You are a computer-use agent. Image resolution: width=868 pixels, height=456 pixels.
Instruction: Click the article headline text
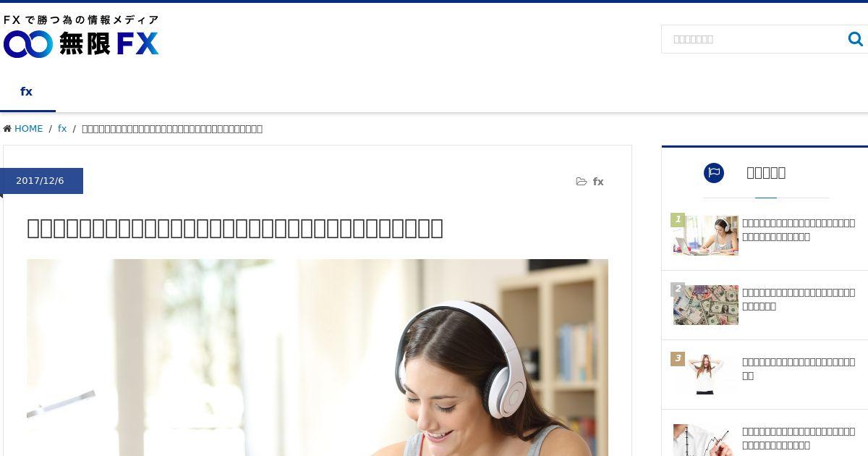click(235, 228)
